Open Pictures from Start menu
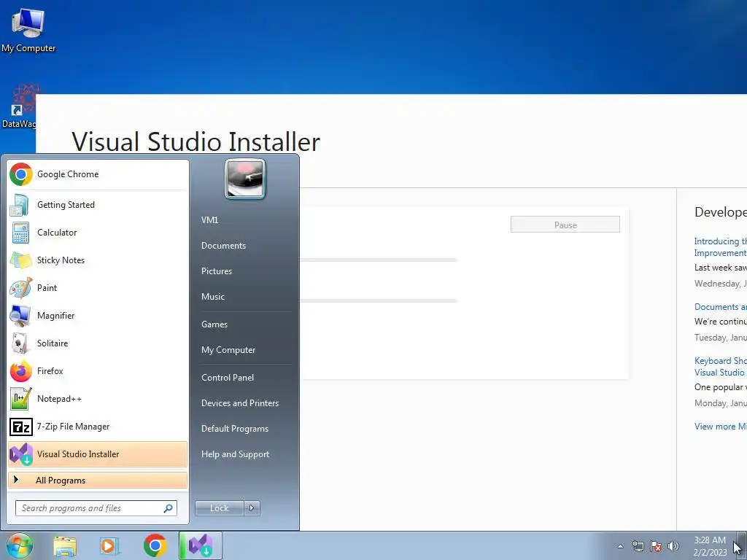The height and width of the screenshot is (560, 747). 216,271
